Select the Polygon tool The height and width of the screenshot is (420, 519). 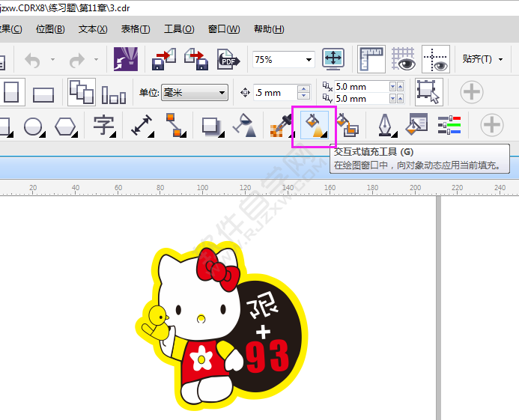66,126
